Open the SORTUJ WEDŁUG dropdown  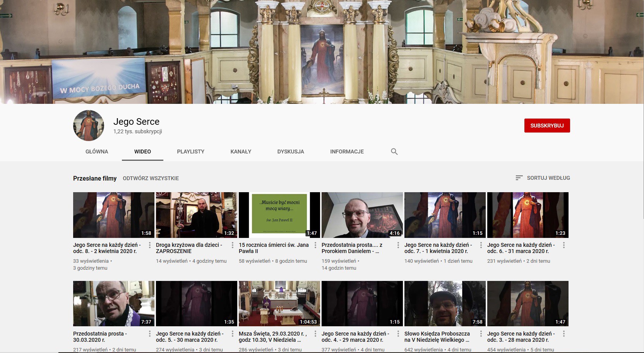(548, 178)
